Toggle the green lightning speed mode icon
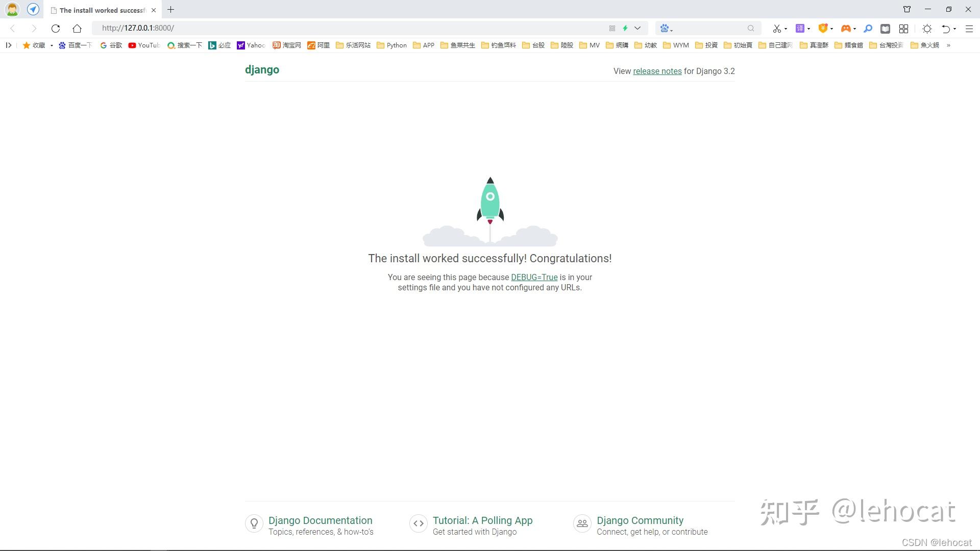This screenshot has width=980, height=551. [x=625, y=28]
